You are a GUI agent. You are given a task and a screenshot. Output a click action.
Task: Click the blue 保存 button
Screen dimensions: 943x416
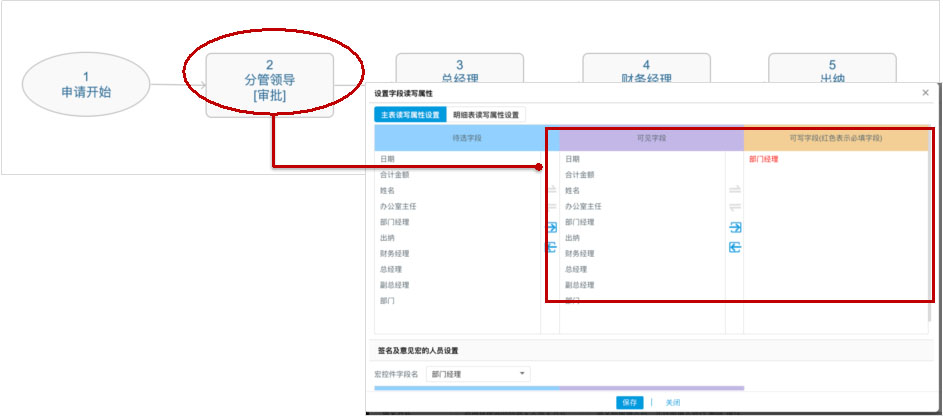point(629,402)
